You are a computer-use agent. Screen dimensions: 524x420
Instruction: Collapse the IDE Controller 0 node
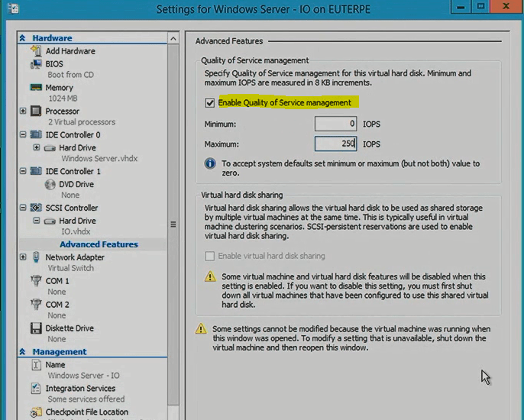[x=23, y=134]
